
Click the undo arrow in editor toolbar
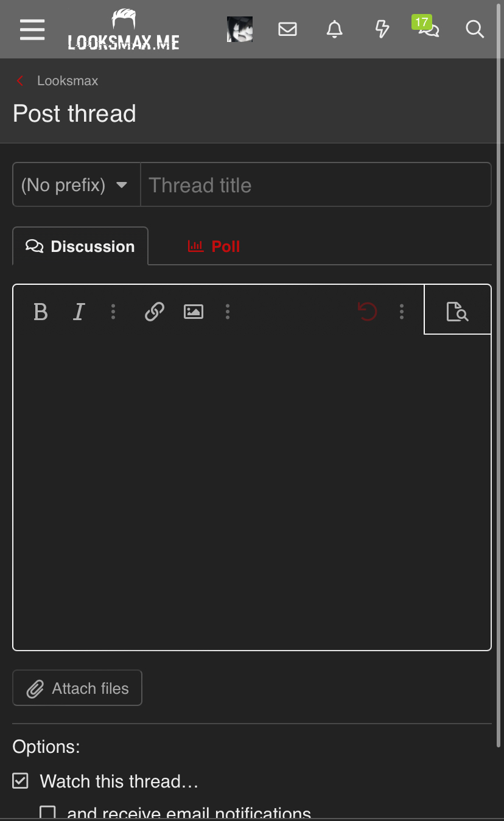pos(367,312)
